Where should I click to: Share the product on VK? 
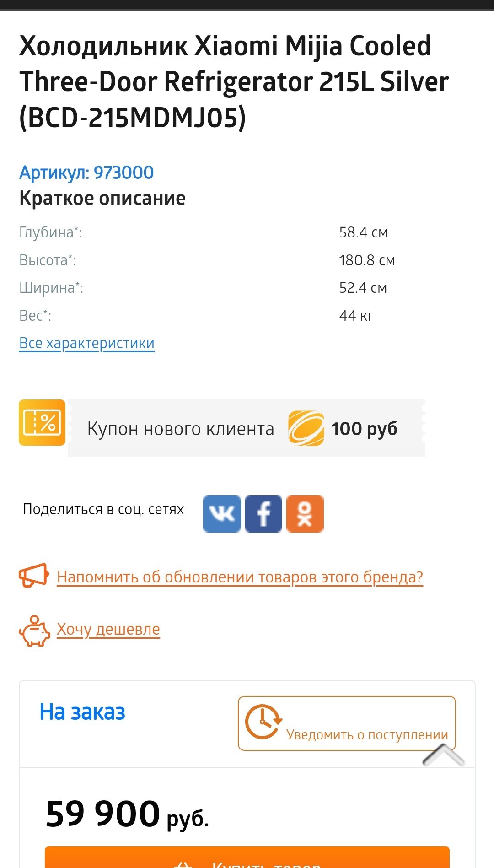(x=222, y=514)
